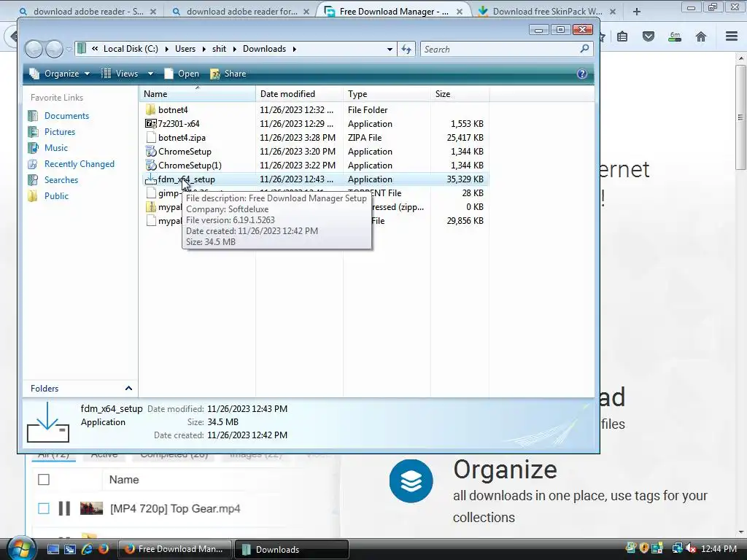The image size is (747, 560).
Task: Select the fdm_x64_setup file icon
Action: 150,179
